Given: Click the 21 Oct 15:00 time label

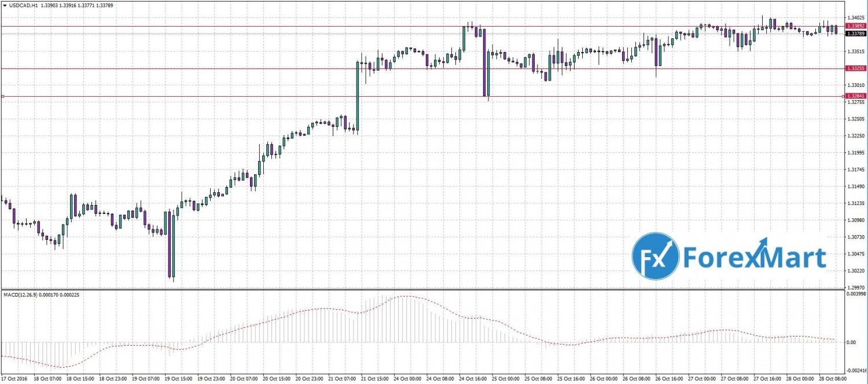Looking at the screenshot, I should click(x=374, y=379).
